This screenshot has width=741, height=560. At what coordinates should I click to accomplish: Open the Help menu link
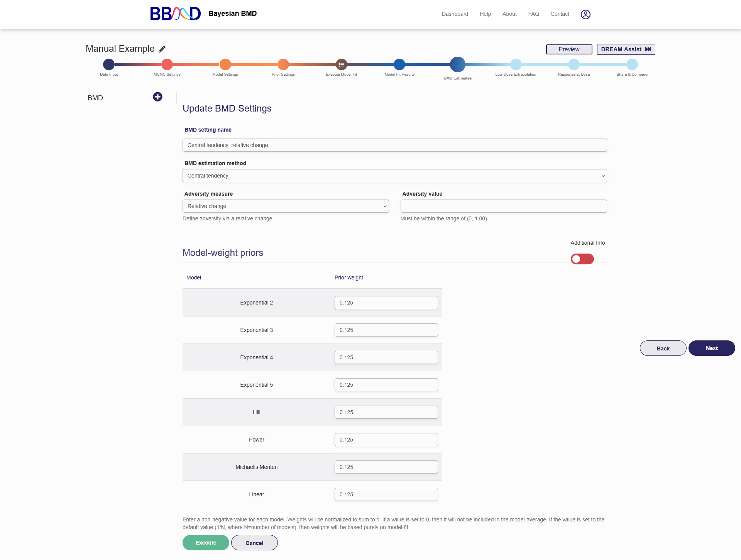click(485, 14)
